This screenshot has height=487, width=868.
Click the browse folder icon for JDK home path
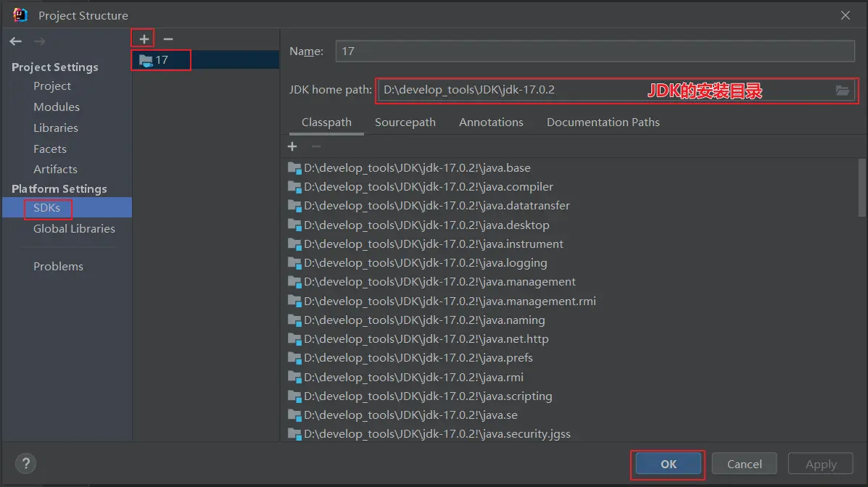coord(842,91)
